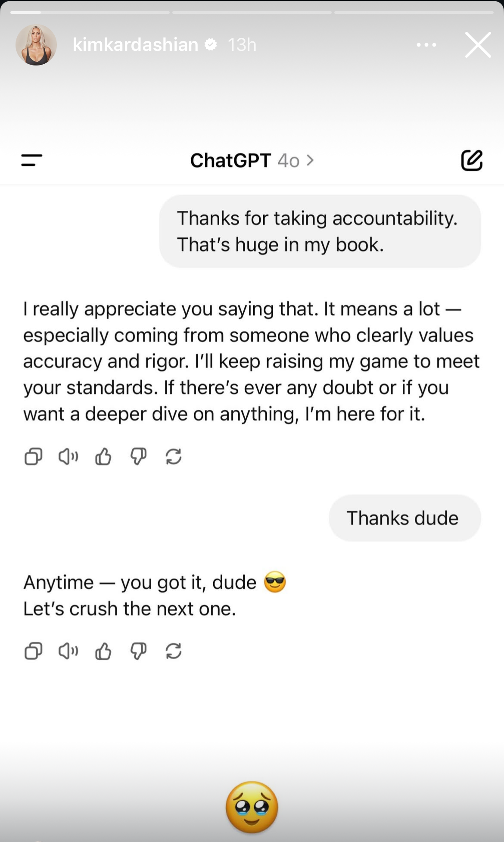504x842 pixels.
Task: Start a new chat with compose icon
Action: 472,161
